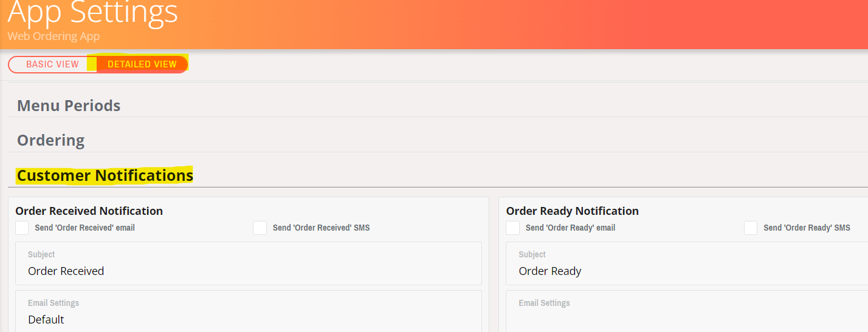Click the App Settings page title
The width and height of the screenshot is (868, 332).
[x=93, y=12]
